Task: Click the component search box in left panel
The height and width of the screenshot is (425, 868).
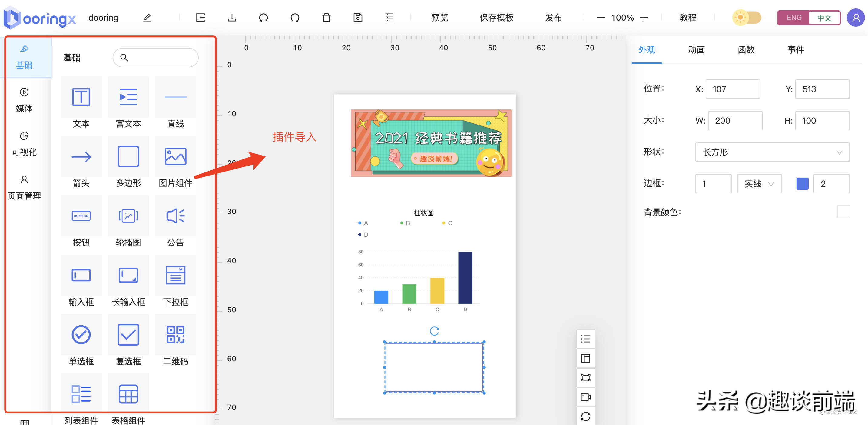Action: point(155,57)
